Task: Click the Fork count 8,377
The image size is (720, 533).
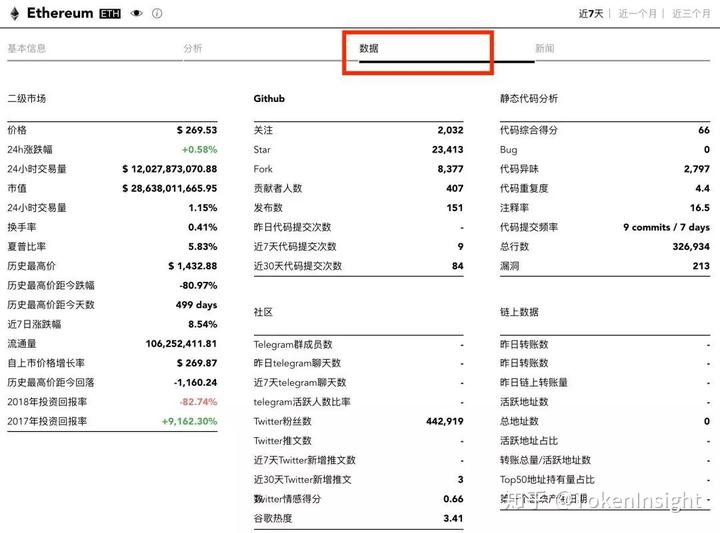Action: [x=450, y=169]
